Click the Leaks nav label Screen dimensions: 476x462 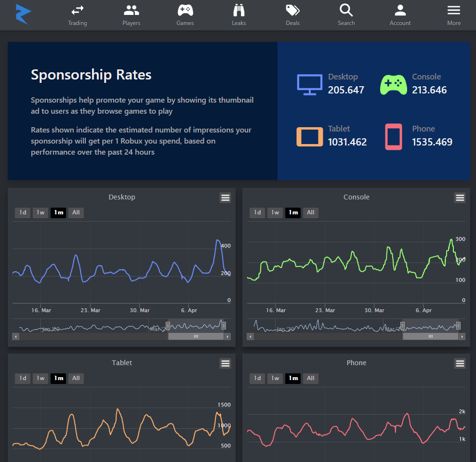point(239,23)
